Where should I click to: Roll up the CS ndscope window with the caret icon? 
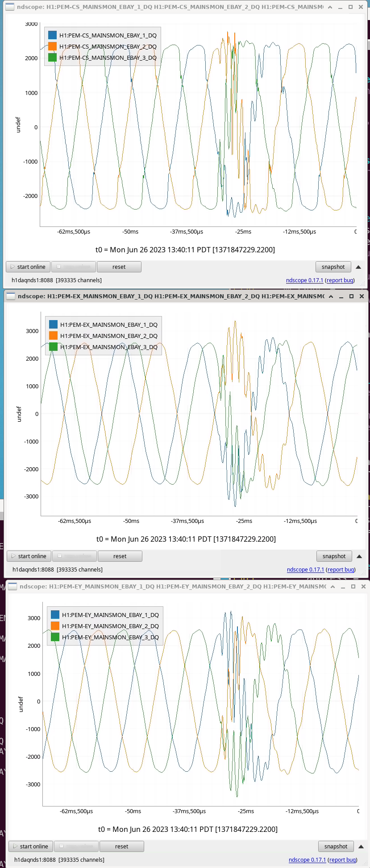330,7
